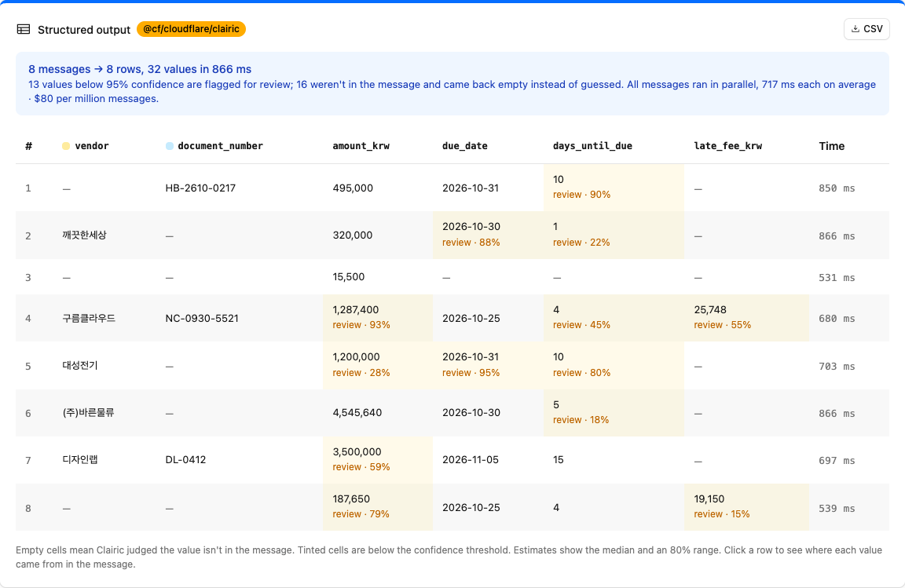Click amount 4,545,640
Image resolution: width=905 pixels, height=588 pixels.
click(357, 413)
